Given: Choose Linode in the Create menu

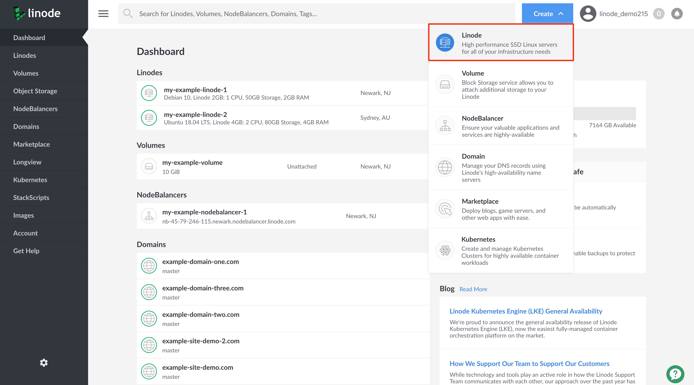Looking at the screenshot, I should click(x=501, y=42).
